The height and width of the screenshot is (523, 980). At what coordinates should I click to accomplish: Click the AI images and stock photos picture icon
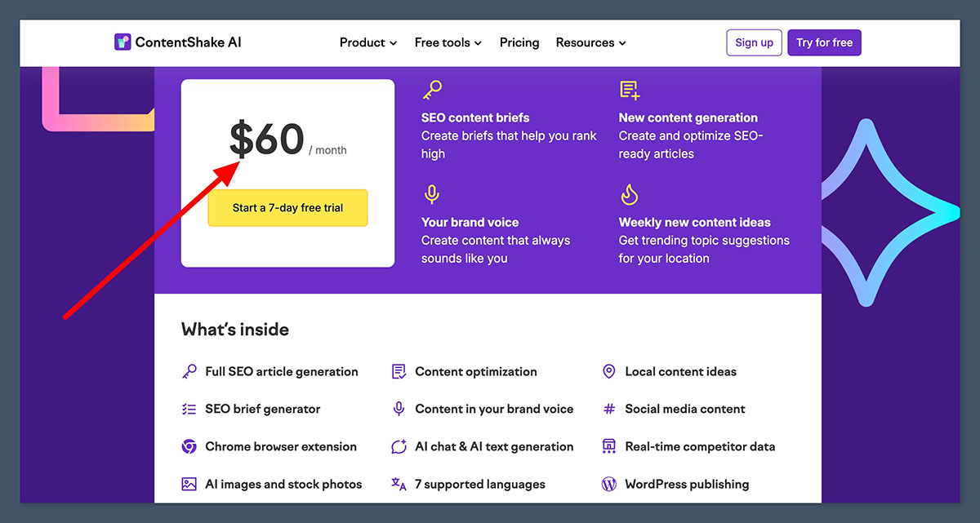(189, 484)
